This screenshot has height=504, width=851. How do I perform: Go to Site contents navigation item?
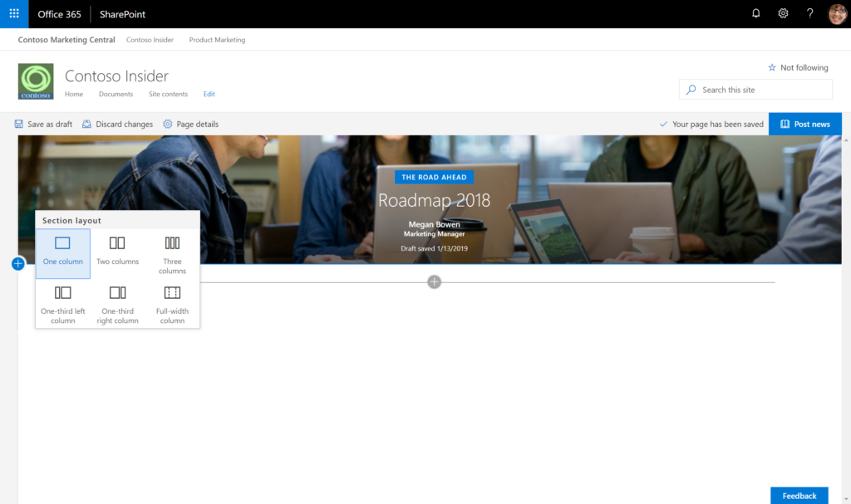coord(168,94)
